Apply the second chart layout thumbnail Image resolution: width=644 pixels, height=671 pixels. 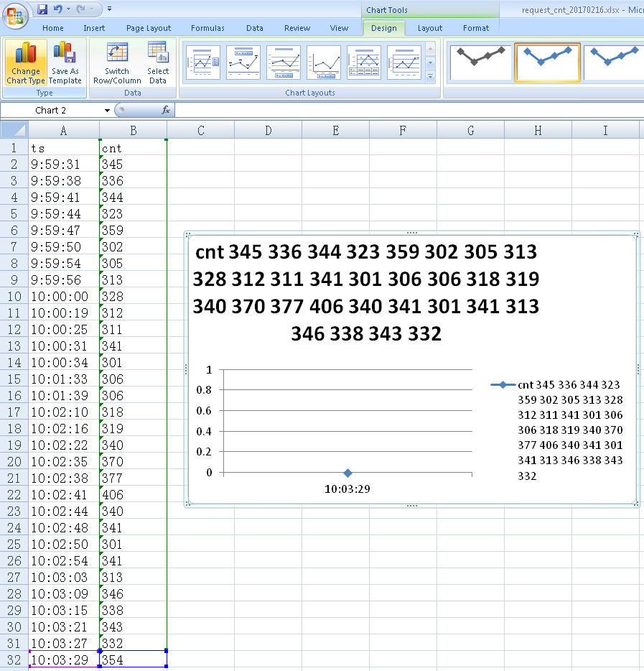click(243, 63)
